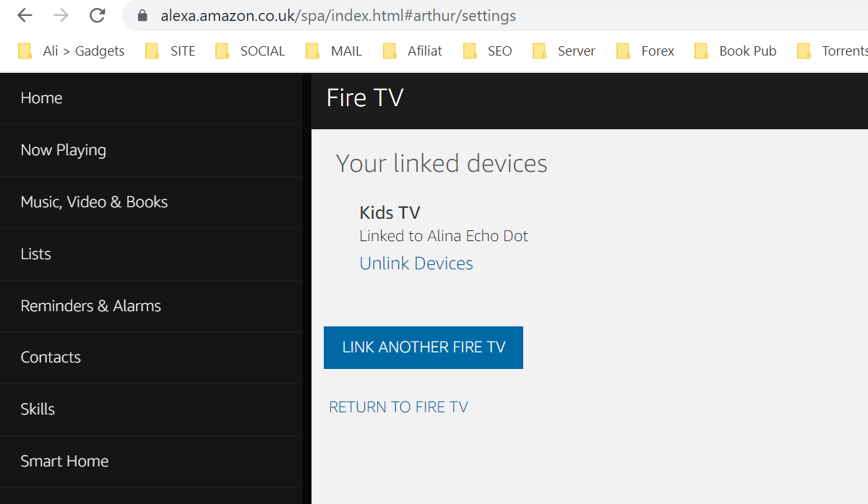Screen dimensions: 868x504
Task: Click the browser back arrow
Action: tap(25, 15)
